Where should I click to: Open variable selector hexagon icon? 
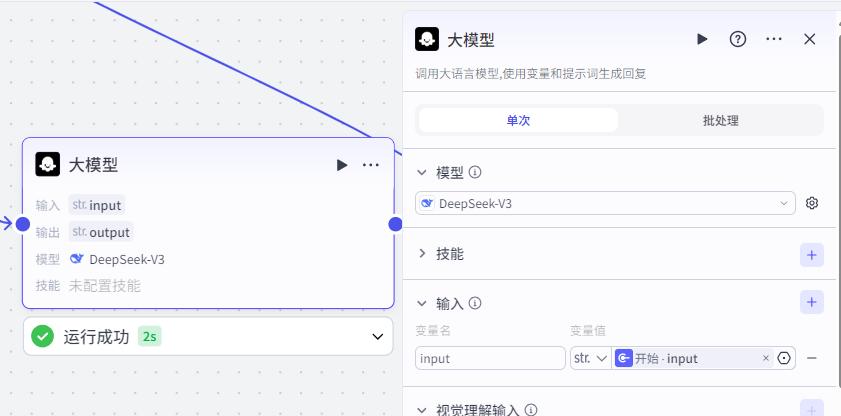click(x=784, y=358)
